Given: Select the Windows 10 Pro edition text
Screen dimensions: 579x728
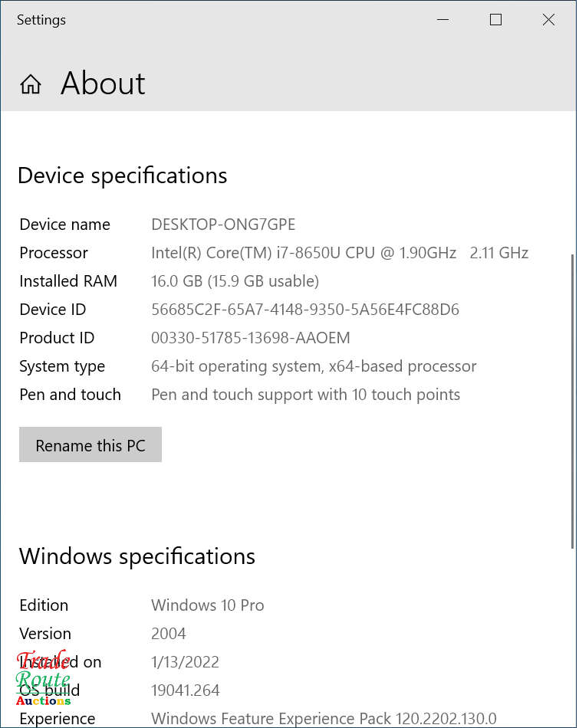Looking at the screenshot, I should tap(207, 605).
